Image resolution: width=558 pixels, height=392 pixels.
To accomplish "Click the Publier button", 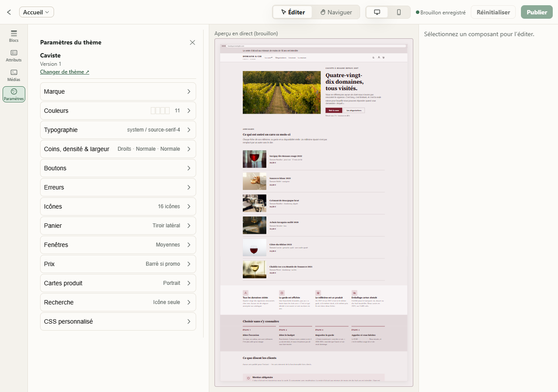I will [537, 12].
